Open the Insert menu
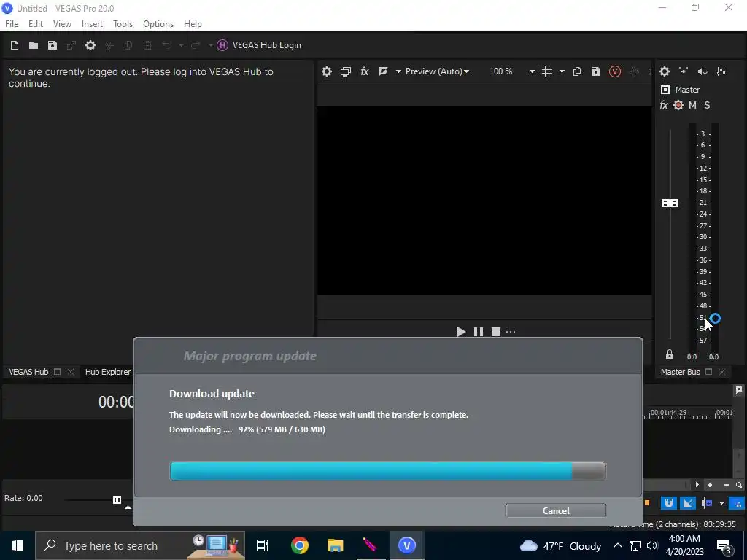This screenshot has height=560, width=747. pos(92,24)
